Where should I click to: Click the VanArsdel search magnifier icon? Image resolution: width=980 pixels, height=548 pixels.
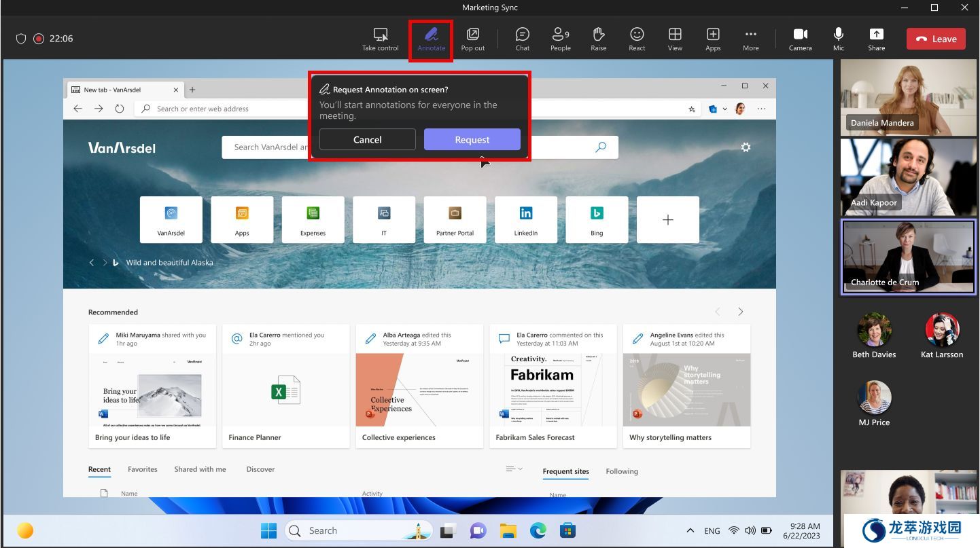coord(601,147)
